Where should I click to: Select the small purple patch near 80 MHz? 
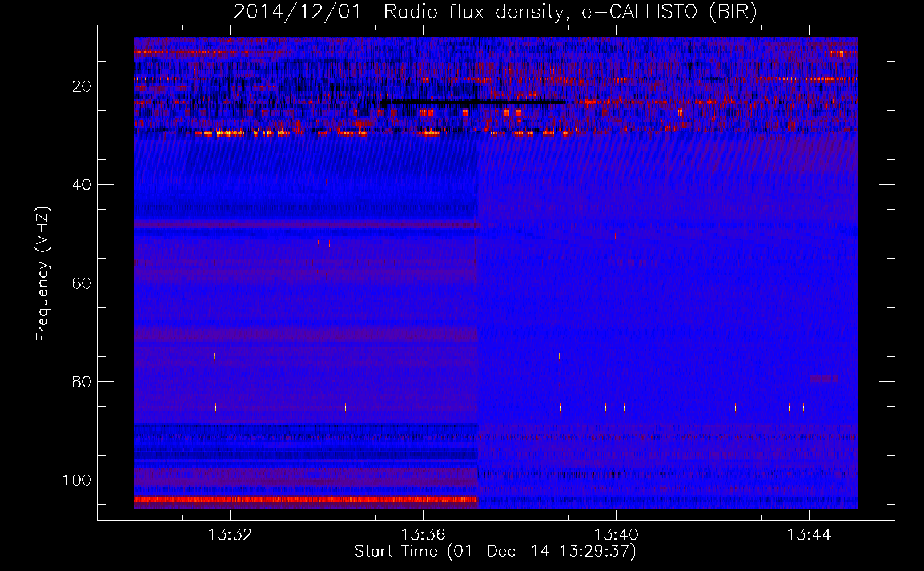click(x=823, y=378)
